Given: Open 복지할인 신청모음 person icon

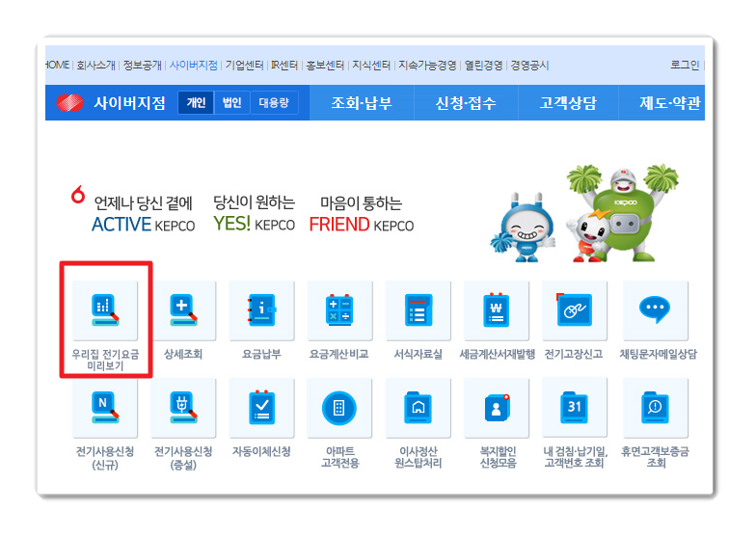Looking at the screenshot, I should tap(497, 409).
